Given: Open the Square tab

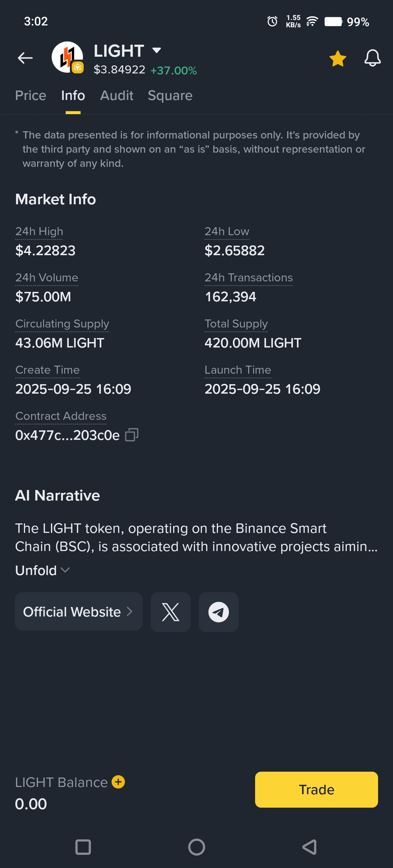Looking at the screenshot, I should pos(170,96).
